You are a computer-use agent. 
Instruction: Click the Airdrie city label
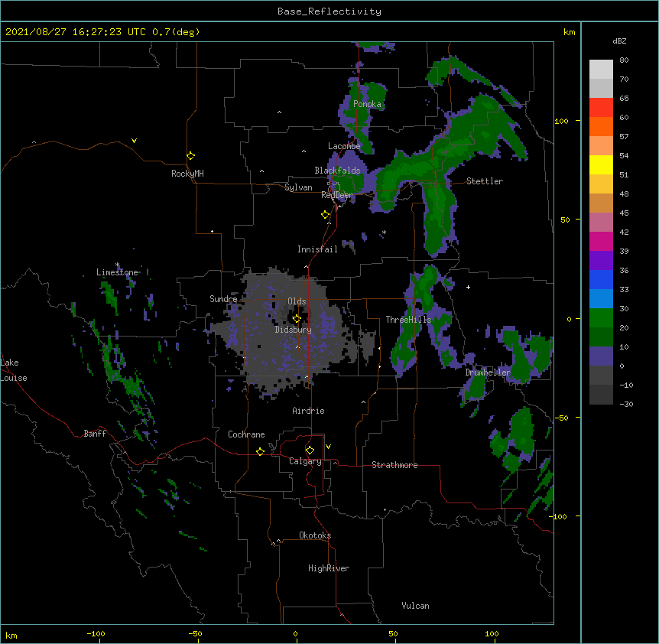point(308,411)
